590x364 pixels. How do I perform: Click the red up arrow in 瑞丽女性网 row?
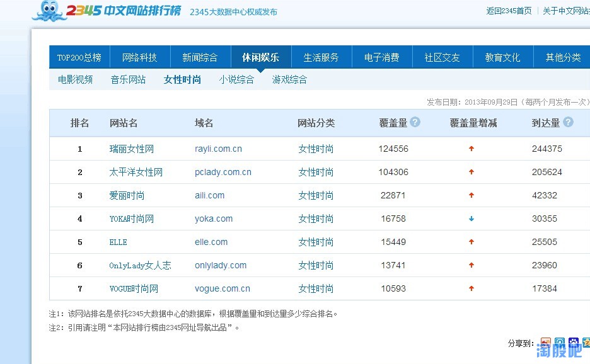[471, 149]
